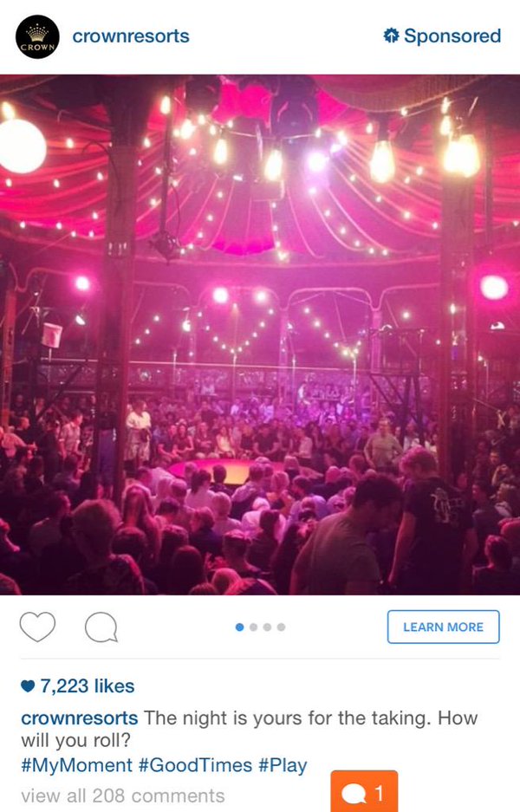Open the Sponsored gear icon

pos(391,36)
